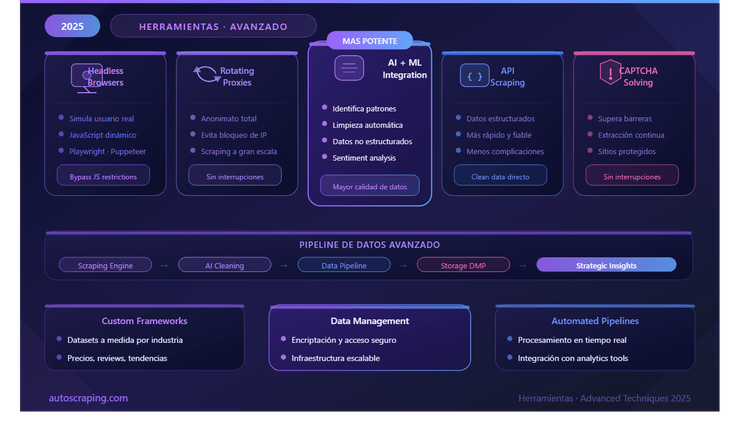Click the Supera barreras bullet
Screen dimensions: 750x422
(625, 119)
